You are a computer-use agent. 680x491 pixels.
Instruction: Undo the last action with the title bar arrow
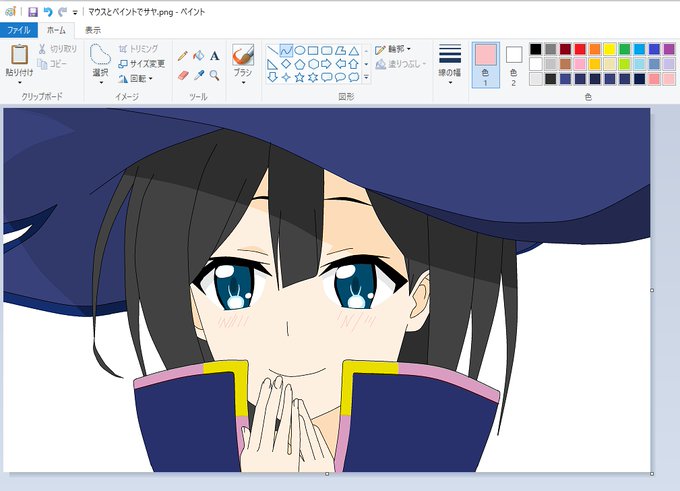pyautogui.click(x=48, y=12)
